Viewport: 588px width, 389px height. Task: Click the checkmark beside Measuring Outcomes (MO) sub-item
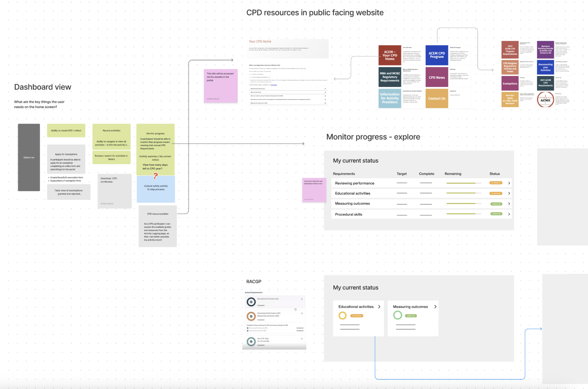248,331
